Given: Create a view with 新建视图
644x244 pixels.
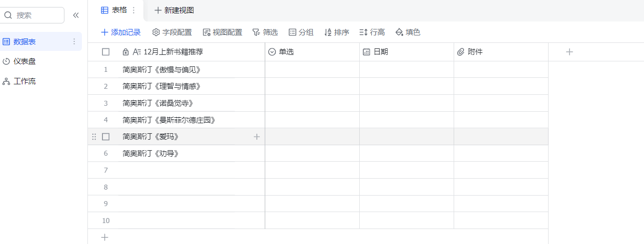Looking at the screenshot, I should click(174, 10).
